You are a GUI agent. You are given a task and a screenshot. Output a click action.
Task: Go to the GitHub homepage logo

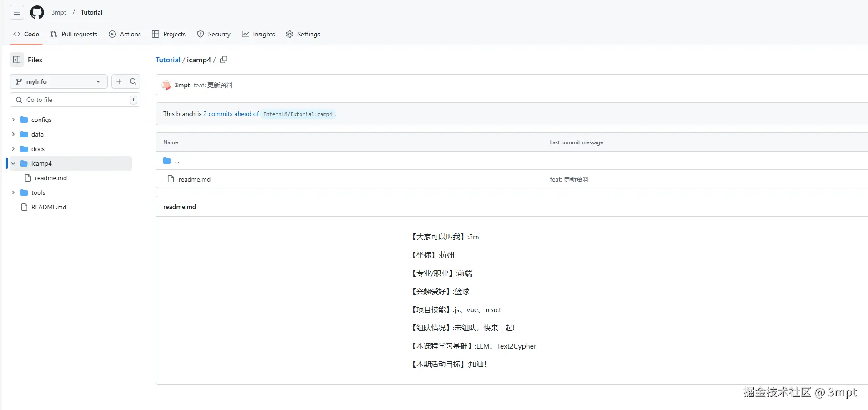37,12
